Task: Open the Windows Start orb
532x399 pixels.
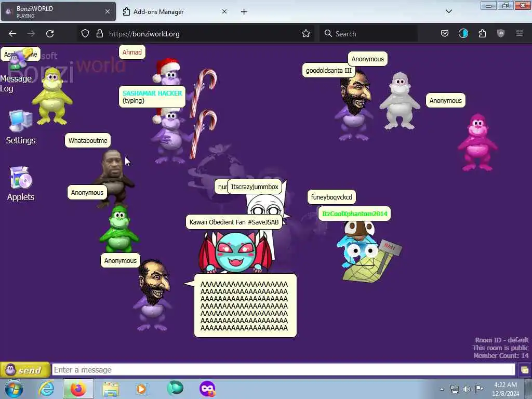Action: click(14, 389)
